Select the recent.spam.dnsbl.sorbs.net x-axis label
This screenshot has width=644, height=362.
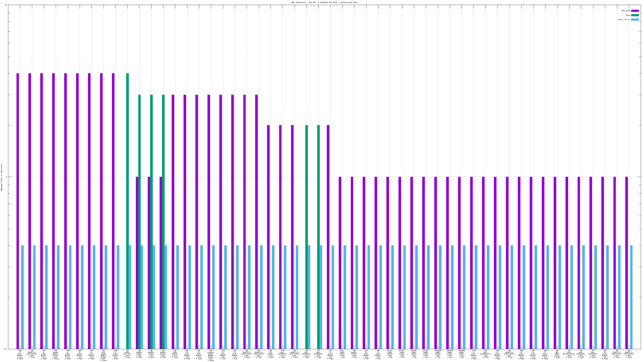(211, 355)
